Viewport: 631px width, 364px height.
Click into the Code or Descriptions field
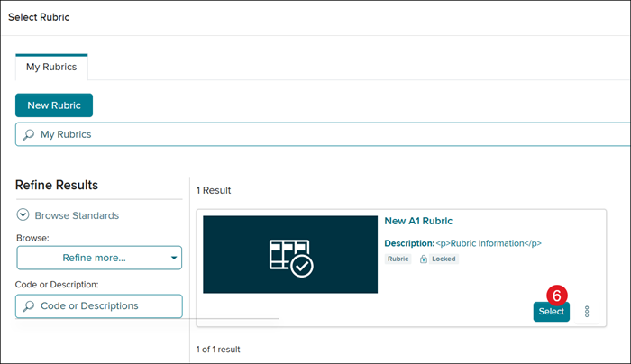(x=104, y=305)
